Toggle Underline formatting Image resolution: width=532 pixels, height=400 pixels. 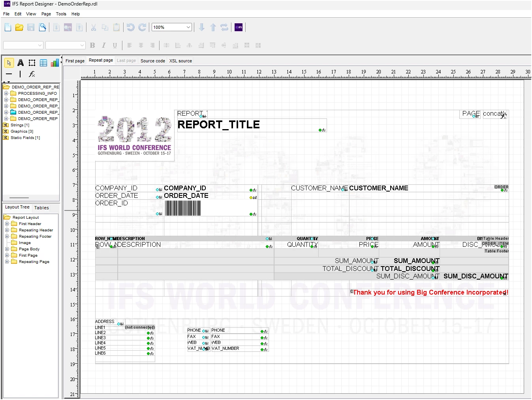point(115,45)
